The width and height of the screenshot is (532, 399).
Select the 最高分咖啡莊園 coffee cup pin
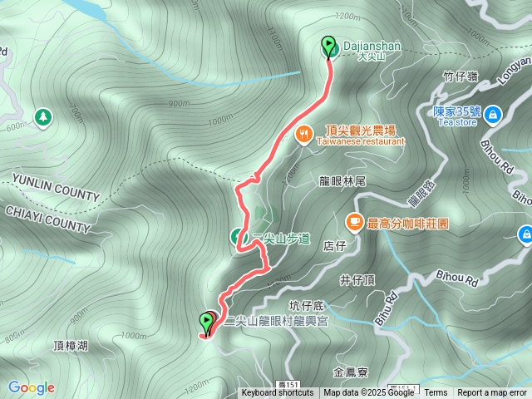pyautogui.click(x=355, y=223)
